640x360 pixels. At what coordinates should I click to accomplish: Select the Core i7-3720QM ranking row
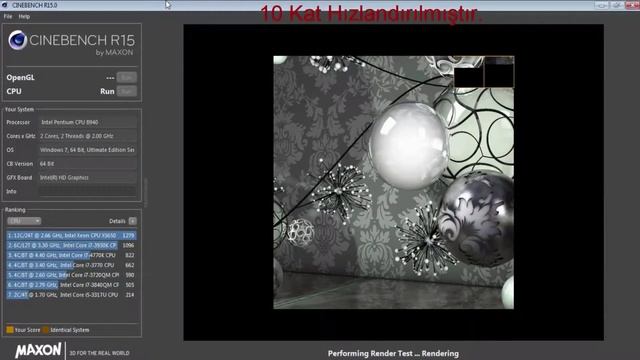tap(71, 275)
